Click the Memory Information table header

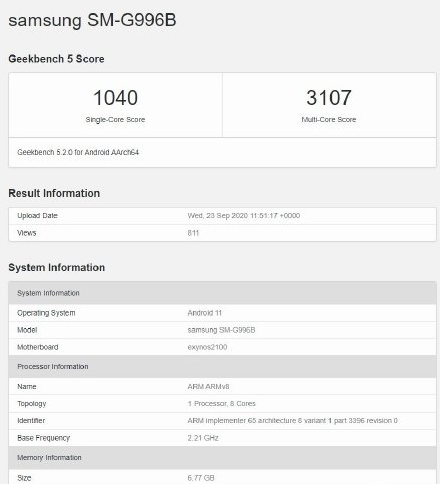point(222,458)
